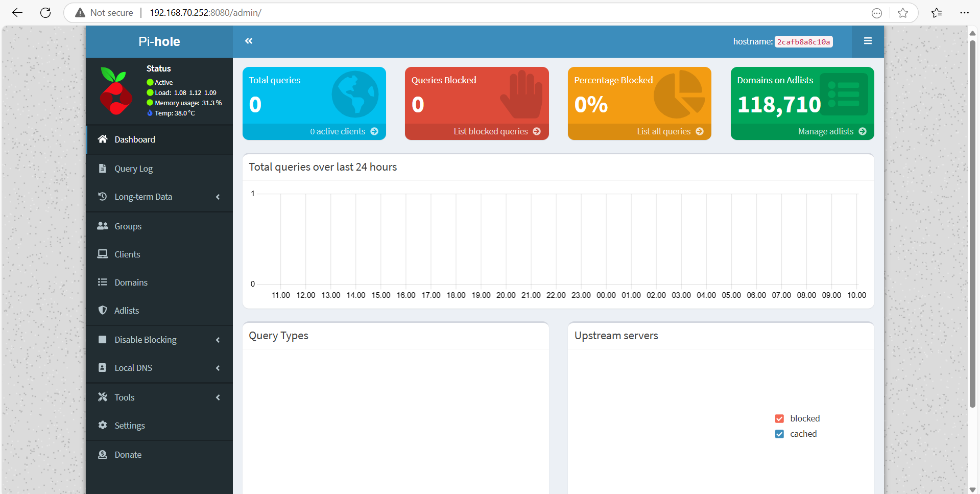Uncheck the cached checkbox
The image size is (980, 494).
(x=779, y=434)
